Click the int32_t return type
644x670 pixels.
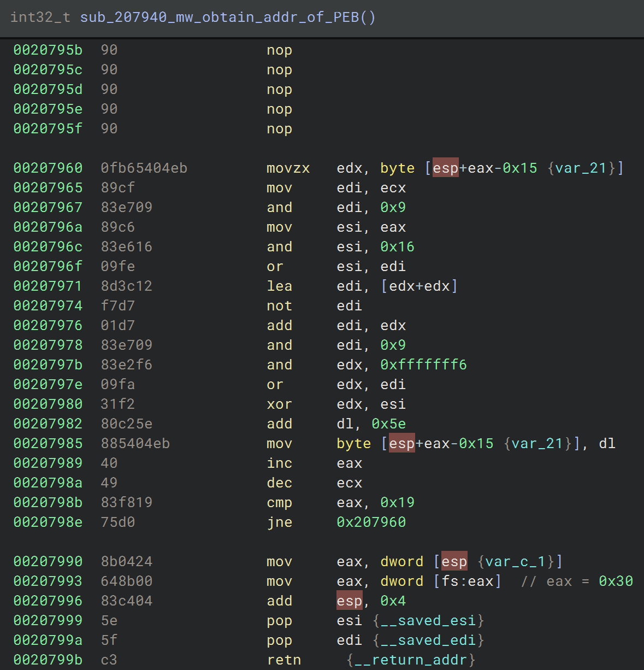point(40,17)
